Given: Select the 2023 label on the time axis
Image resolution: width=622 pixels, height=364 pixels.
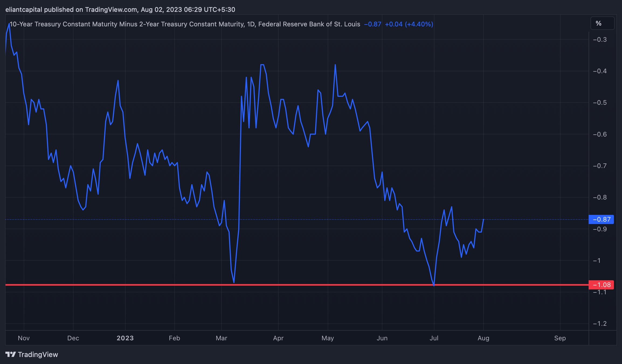Looking at the screenshot, I should point(125,338).
